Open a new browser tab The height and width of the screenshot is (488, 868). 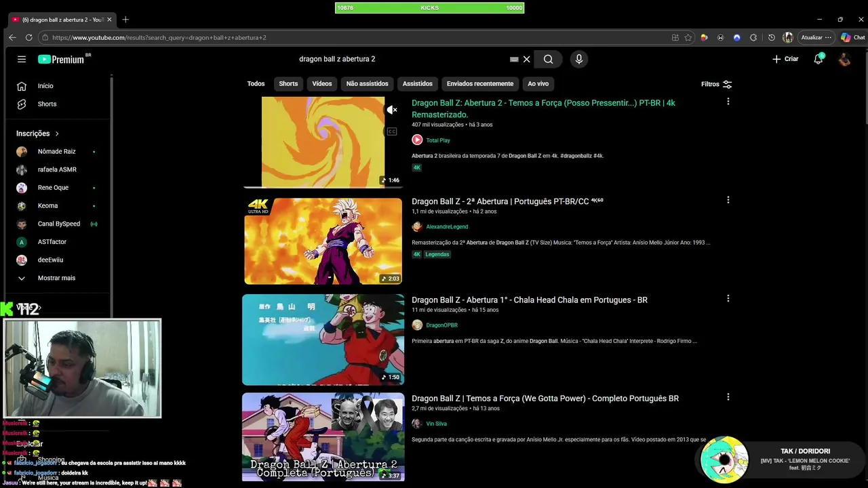coord(125,20)
